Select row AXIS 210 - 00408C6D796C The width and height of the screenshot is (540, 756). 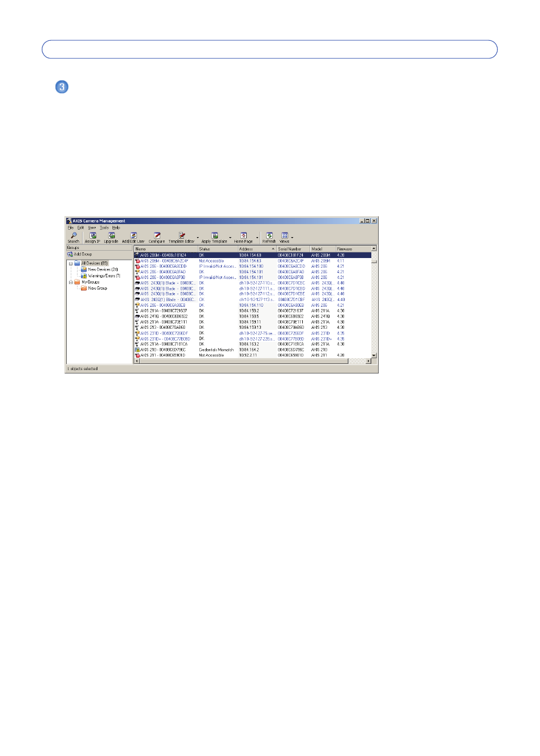[x=252, y=350]
